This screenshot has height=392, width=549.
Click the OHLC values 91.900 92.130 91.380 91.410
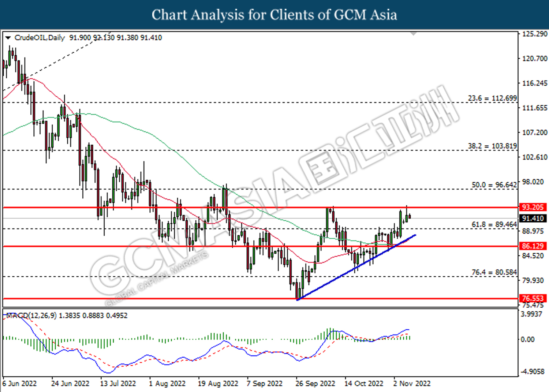pyautogui.click(x=116, y=38)
